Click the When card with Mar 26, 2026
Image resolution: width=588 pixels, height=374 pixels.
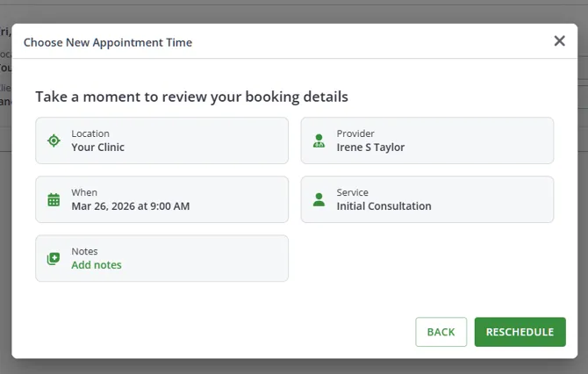(162, 199)
